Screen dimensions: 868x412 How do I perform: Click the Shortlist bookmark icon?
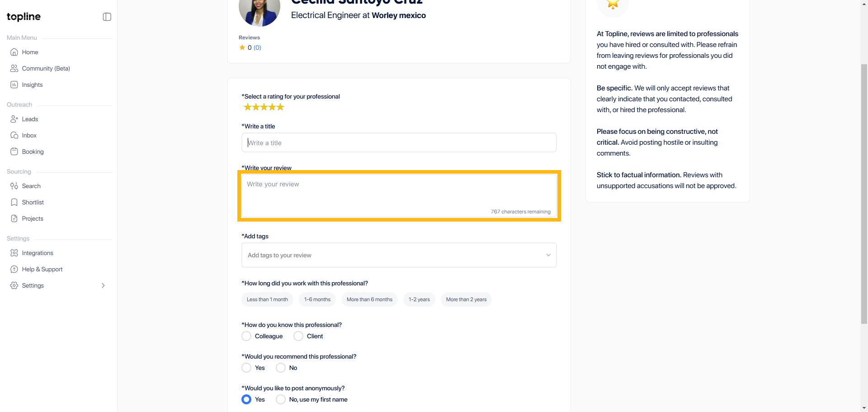tap(14, 202)
